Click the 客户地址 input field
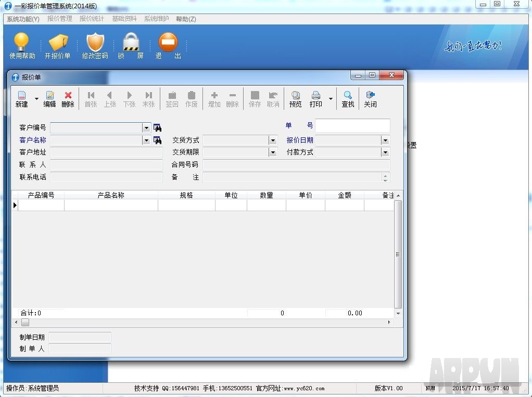This screenshot has width=532, height=397. pyautogui.click(x=106, y=152)
